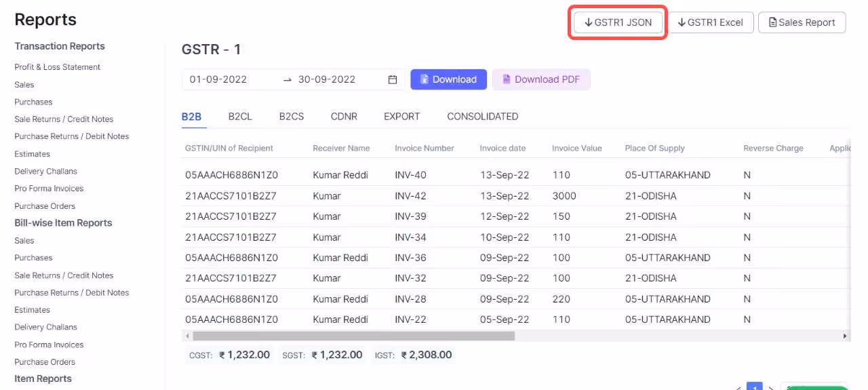Select invoice number INV-28
The image size is (868, 390).
coord(411,299)
